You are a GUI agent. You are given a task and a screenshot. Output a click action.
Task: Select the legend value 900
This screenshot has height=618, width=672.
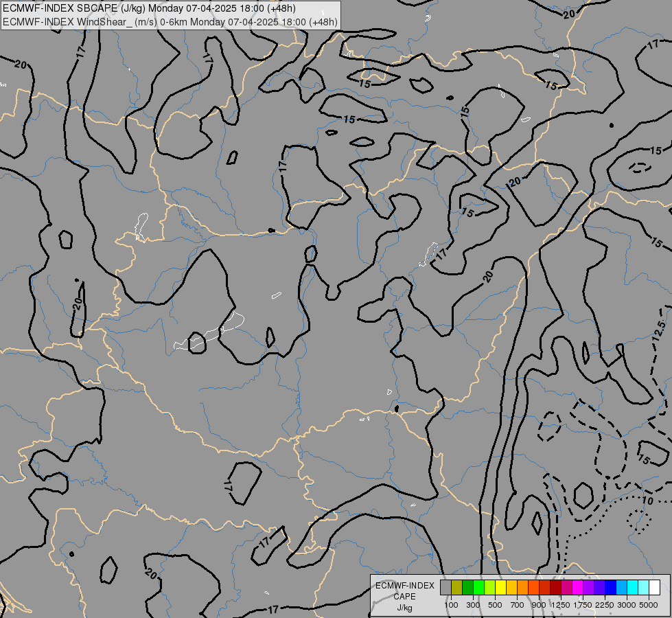point(539,605)
